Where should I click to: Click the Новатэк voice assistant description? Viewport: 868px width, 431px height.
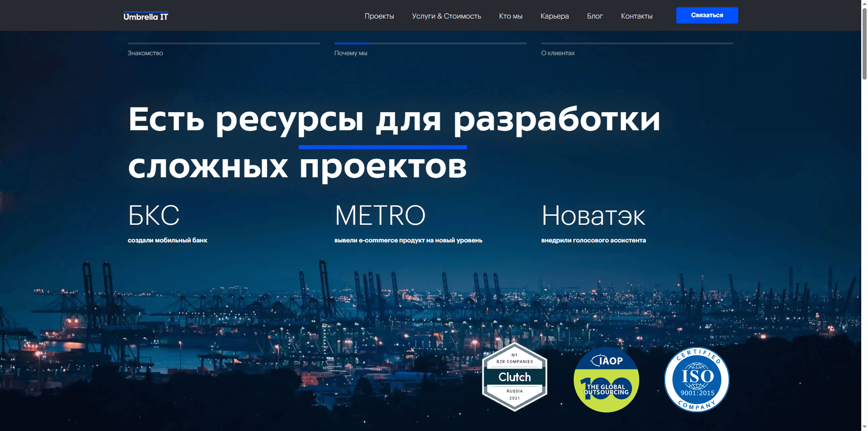point(594,240)
